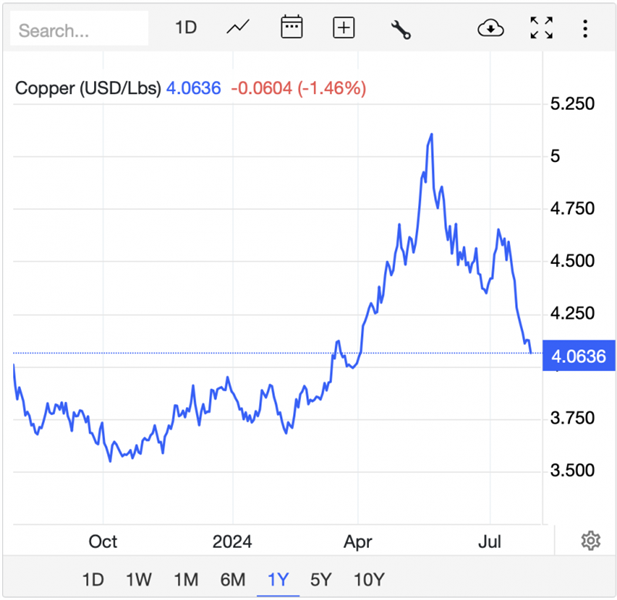Enter fullscreen with the expand arrows icon
This screenshot has width=617, height=600.
click(x=541, y=28)
